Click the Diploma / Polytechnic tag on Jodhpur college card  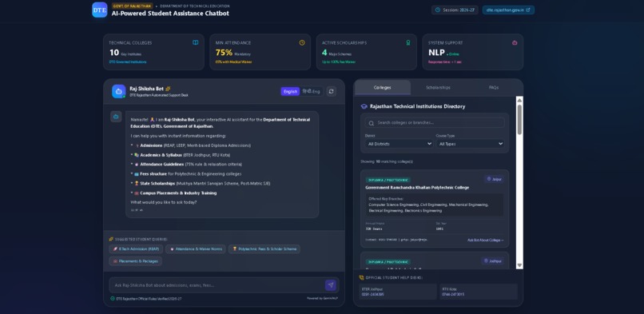pyautogui.click(x=388, y=262)
